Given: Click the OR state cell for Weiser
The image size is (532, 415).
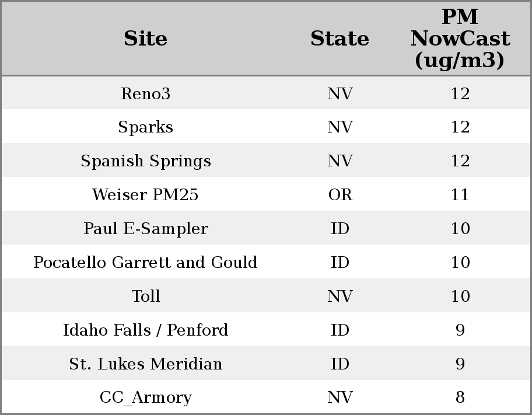Looking at the screenshot, I should [339, 195].
